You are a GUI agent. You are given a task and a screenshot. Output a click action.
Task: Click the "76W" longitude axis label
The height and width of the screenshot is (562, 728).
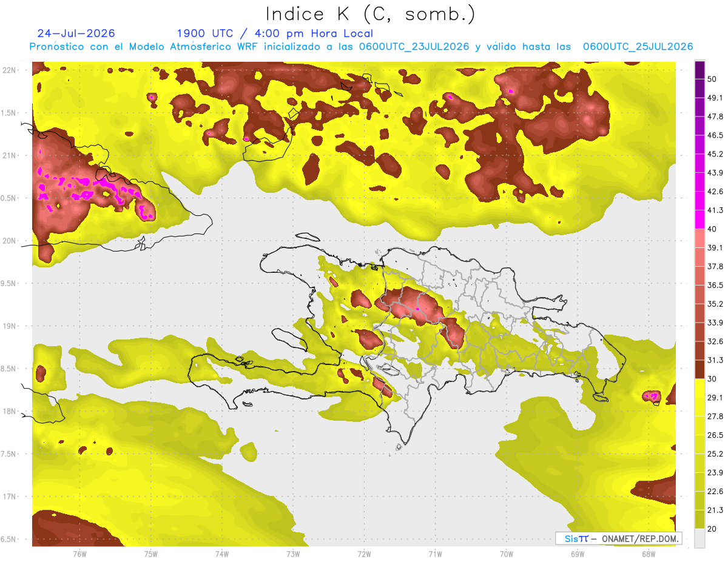[x=79, y=554]
